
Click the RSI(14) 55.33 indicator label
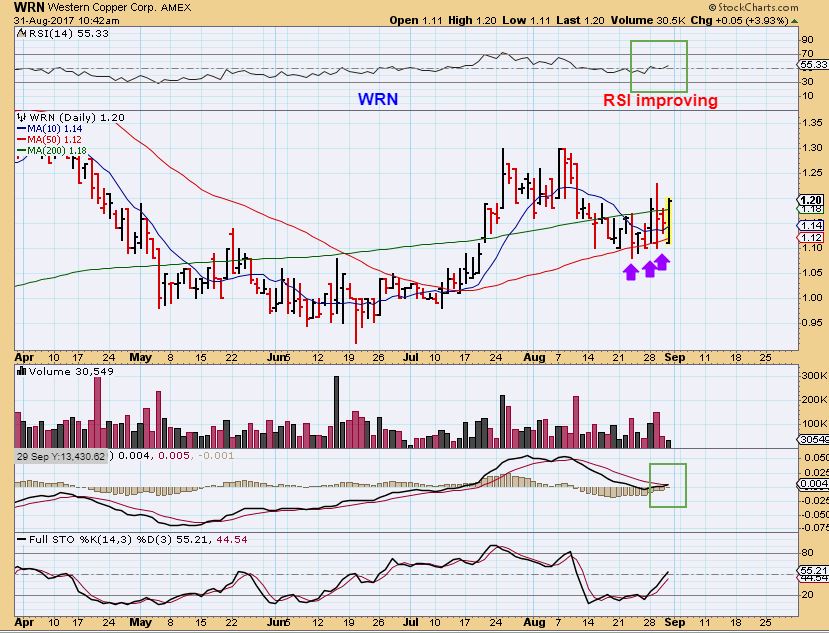(x=69, y=33)
